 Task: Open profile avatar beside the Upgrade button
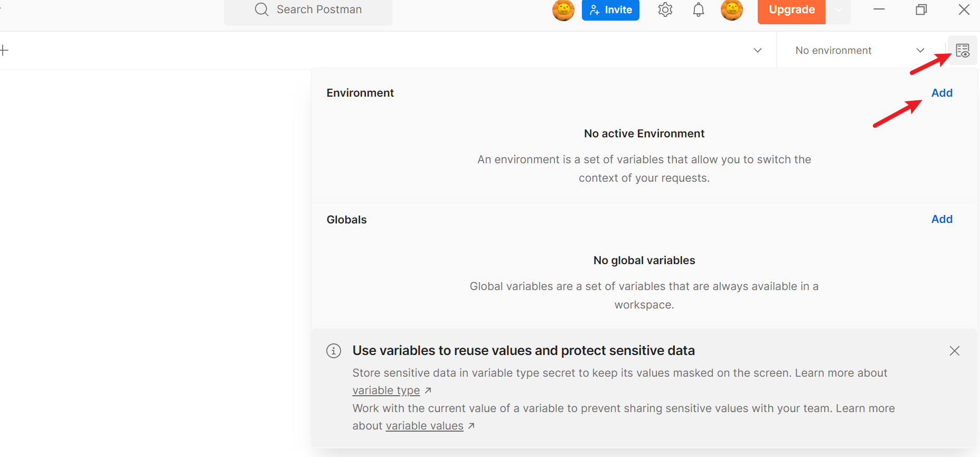tap(732, 10)
